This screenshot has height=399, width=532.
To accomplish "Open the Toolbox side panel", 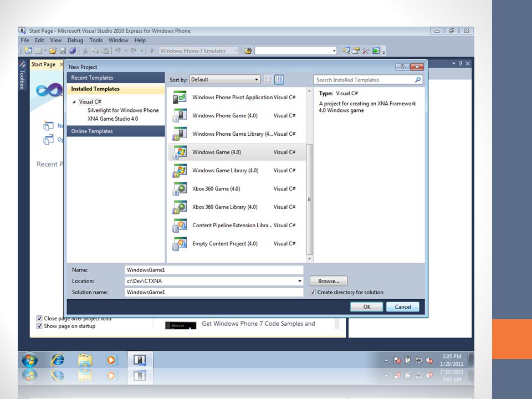I will [22, 75].
